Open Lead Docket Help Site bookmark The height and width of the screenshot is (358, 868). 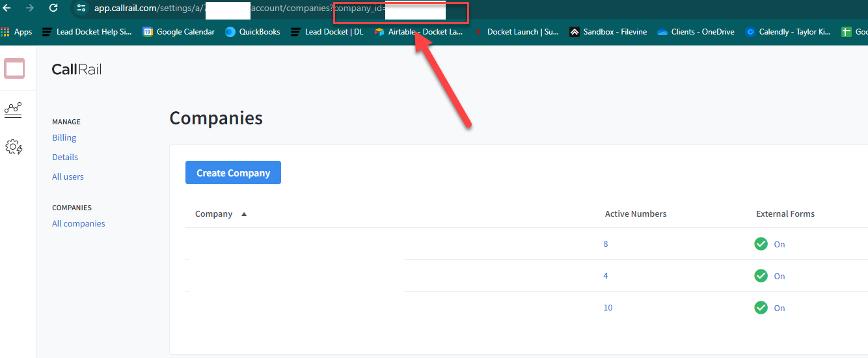click(x=87, y=32)
